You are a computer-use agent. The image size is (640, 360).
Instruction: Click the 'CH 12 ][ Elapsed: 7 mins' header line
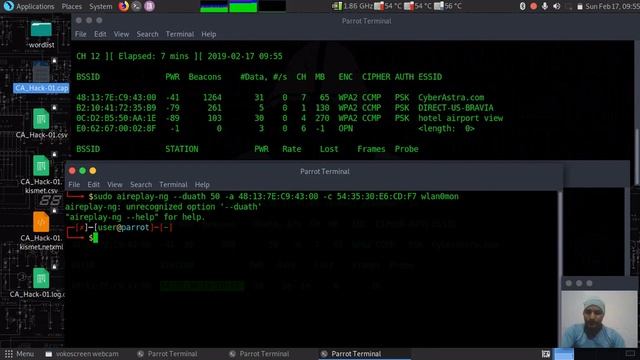click(x=179, y=56)
